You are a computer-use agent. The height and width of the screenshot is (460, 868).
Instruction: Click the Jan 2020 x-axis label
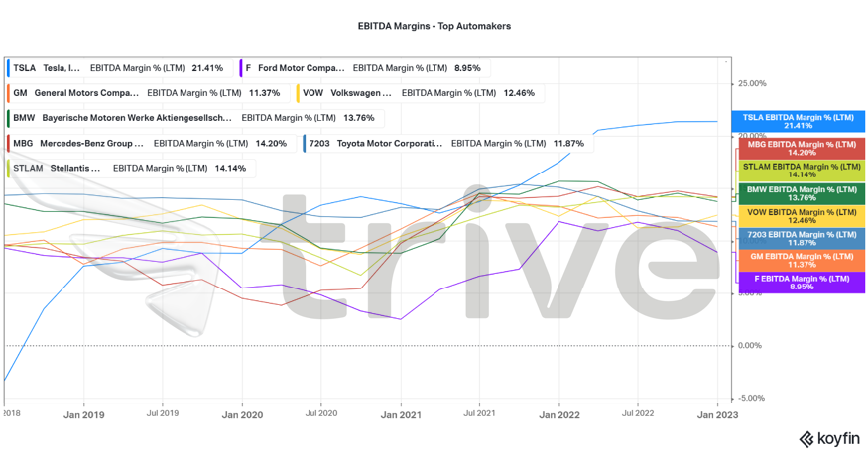242,415
